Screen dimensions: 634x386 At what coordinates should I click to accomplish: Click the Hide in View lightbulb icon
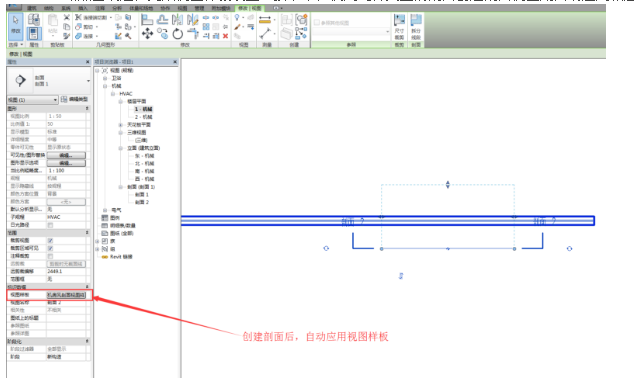[x=237, y=17]
